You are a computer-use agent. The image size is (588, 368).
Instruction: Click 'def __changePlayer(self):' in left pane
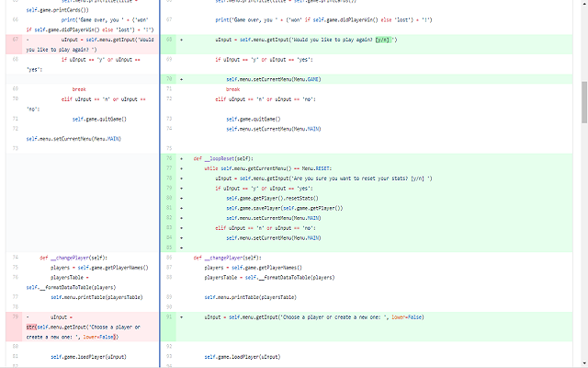click(x=73, y=258)
